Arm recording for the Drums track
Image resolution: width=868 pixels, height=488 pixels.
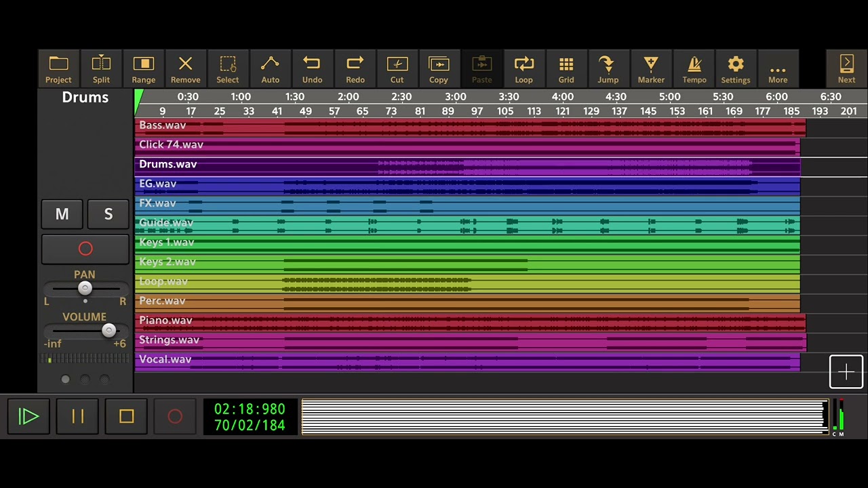pos(85,249)
